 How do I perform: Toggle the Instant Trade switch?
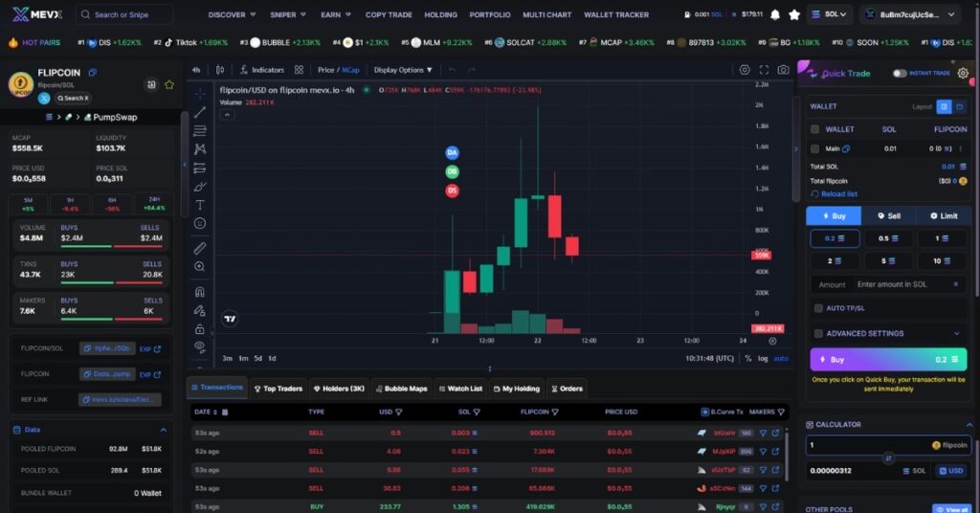pos(900,73)
